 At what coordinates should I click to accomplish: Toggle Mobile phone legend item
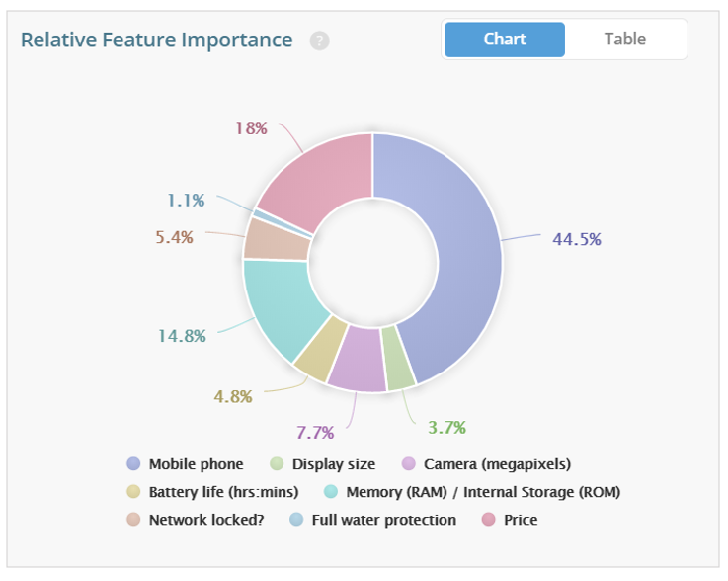[x=185, y=464]
